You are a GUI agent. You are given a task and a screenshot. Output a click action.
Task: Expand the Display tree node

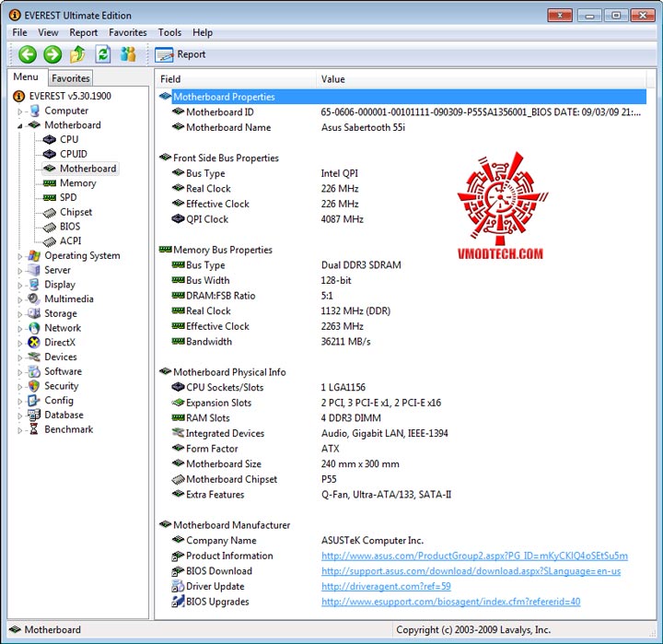pyautogui.click(x=19, y=286)
